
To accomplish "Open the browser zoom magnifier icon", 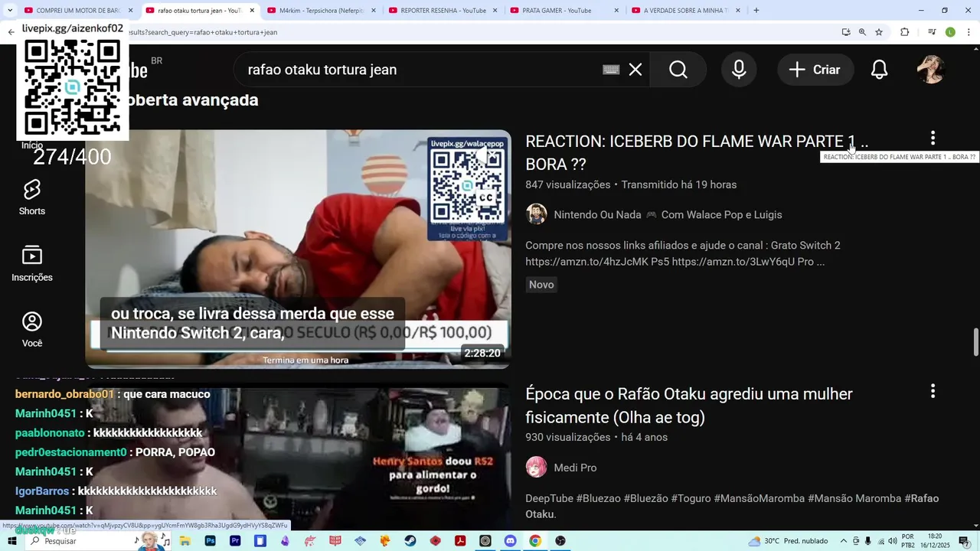I will click(x=862, y=32).
